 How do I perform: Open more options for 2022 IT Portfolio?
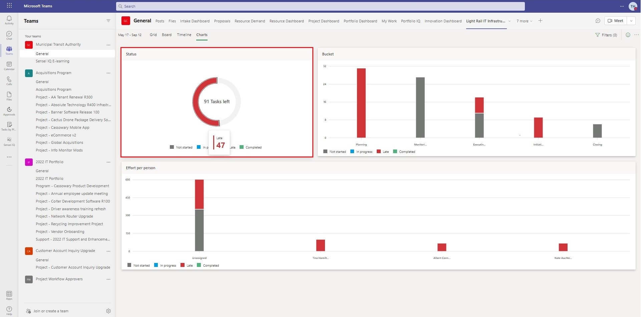[108, 162]
